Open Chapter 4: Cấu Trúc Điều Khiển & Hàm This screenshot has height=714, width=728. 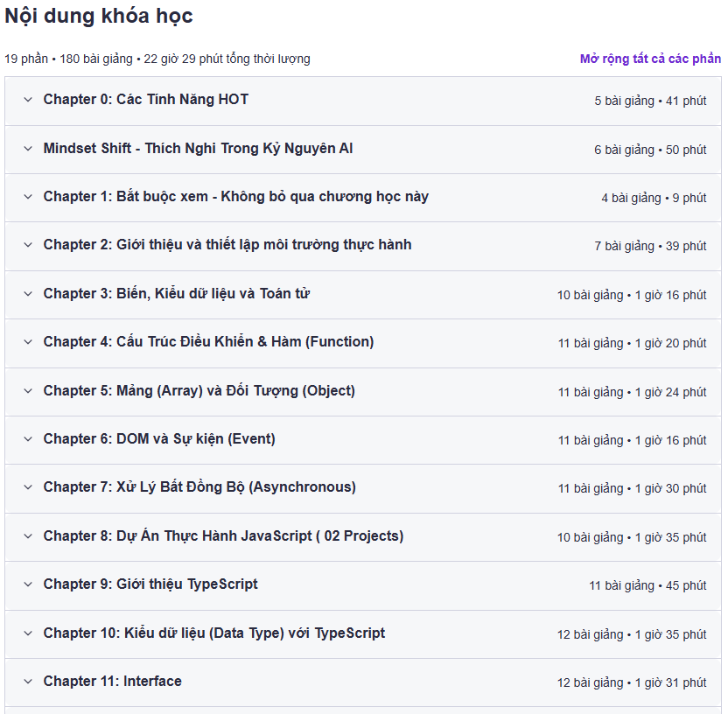(x=208, y=342)
